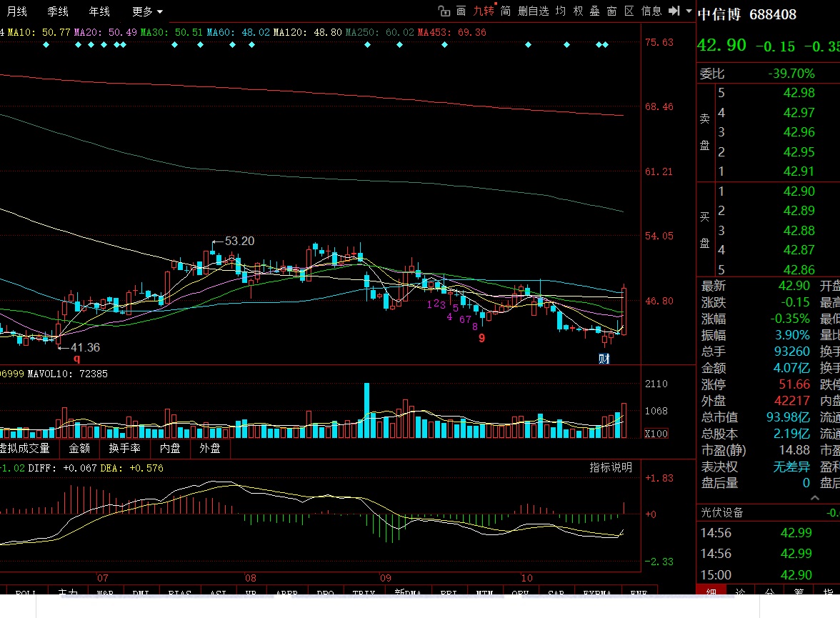
Task: Click the DIFF: +0.067 value
Action: 62,468
